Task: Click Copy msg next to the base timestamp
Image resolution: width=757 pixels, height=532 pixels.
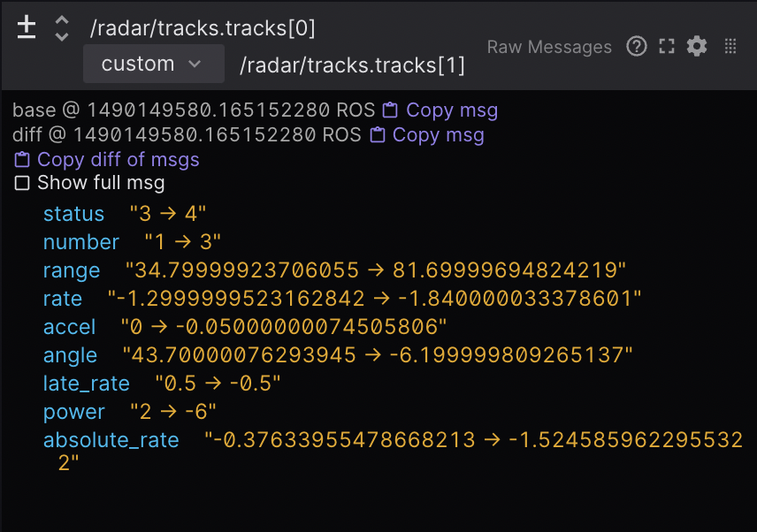Action: (451, 110)
